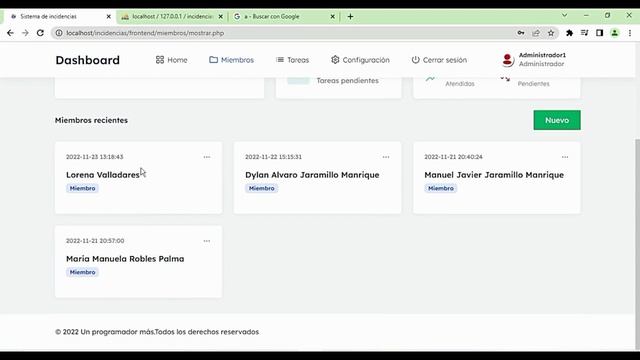This screenshot has width=640, height=360.
Task: Go to Home in navigation
Action: coord(171,60)
